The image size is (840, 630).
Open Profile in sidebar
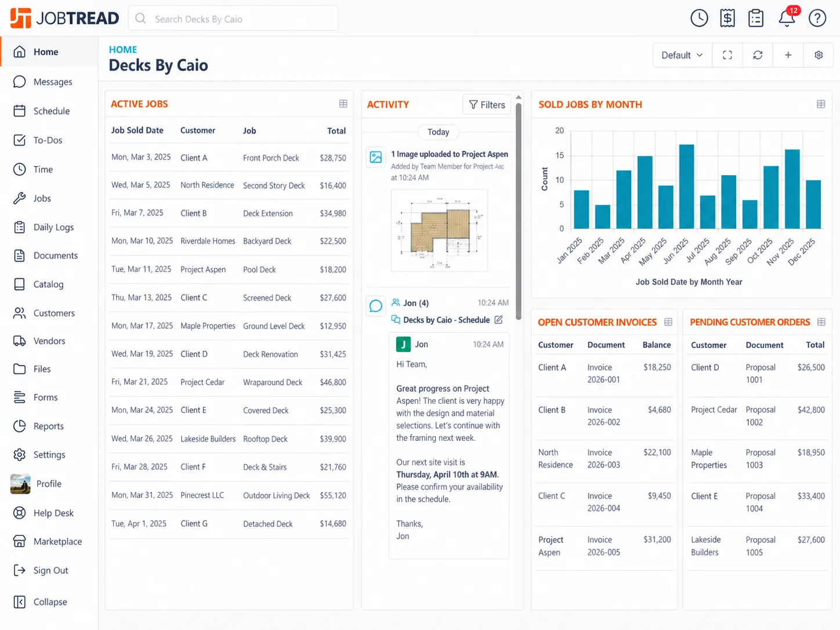[x=49, y=484]
